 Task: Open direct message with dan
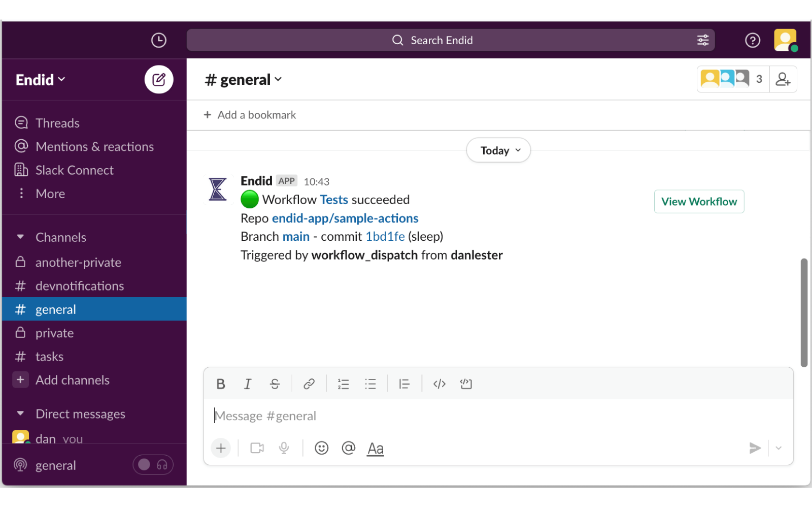(94, 438)
